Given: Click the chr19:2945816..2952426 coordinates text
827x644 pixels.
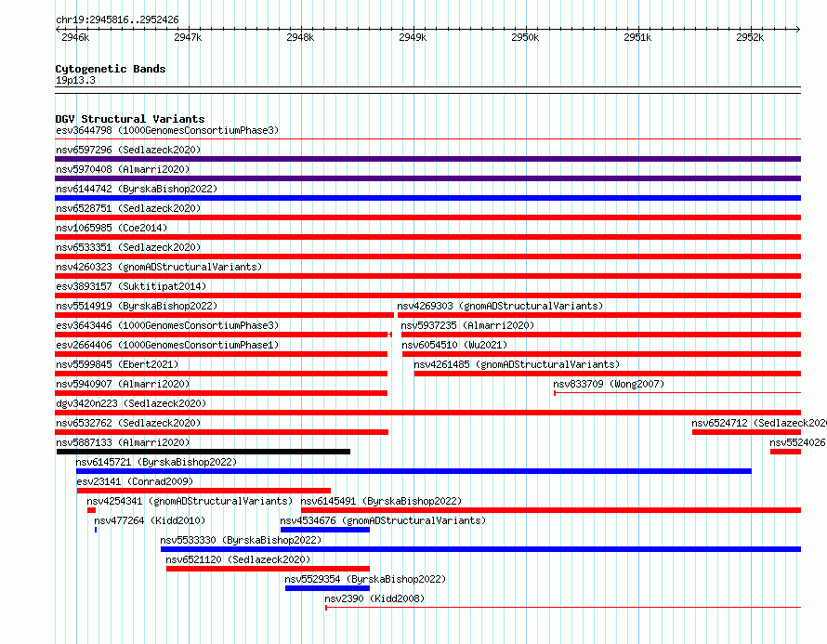Looking at the screenshot, I should click(117, 20).
